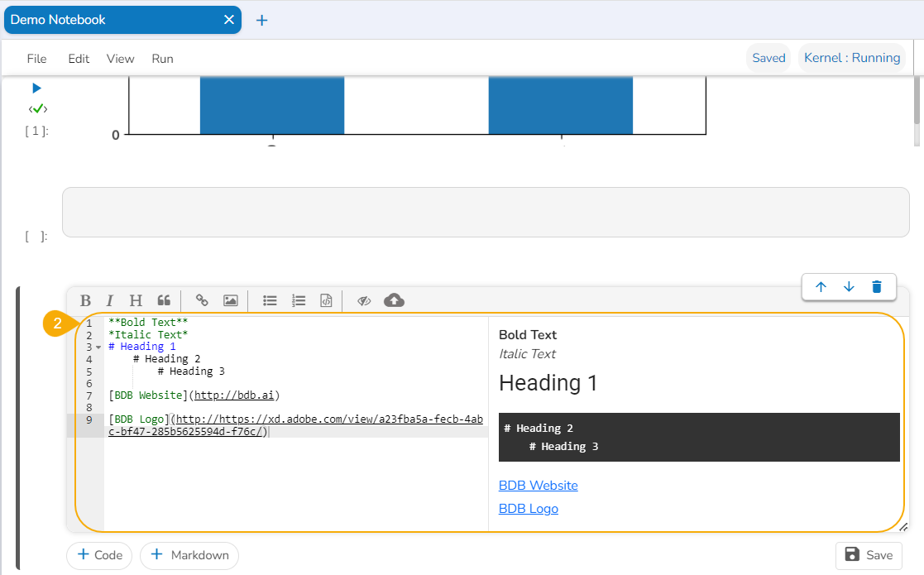Save the markdown cell

[x=869, y=555]
